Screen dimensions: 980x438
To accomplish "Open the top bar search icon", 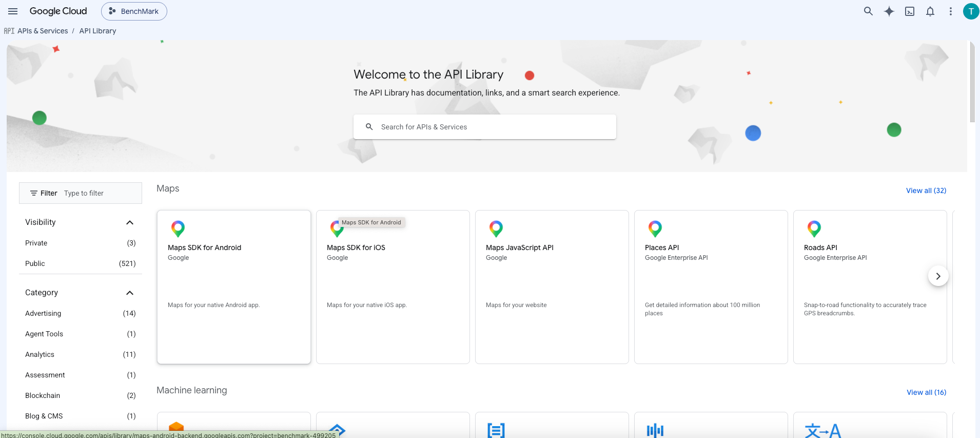I will click(868, 11).
